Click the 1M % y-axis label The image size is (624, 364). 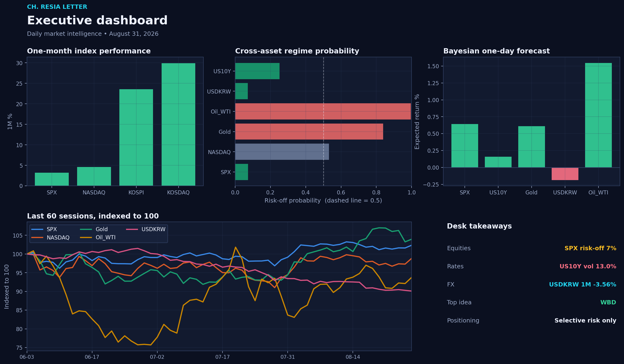[10, 121]
